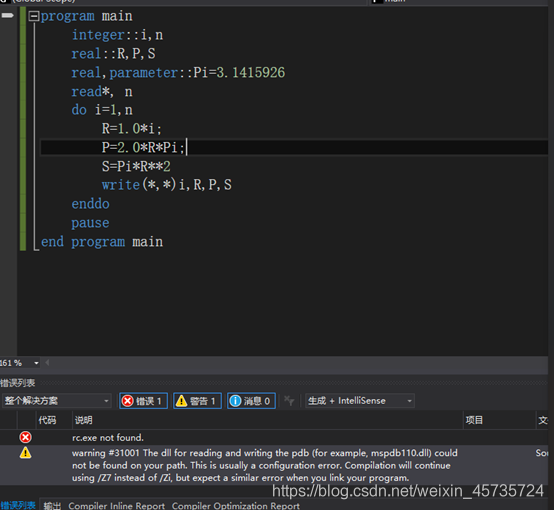Toggle the errors filter showing 1 error

(143, 401)
